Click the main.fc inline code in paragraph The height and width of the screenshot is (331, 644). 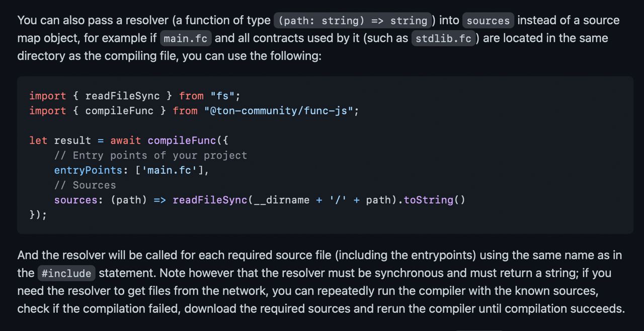[x=186, y=38]
